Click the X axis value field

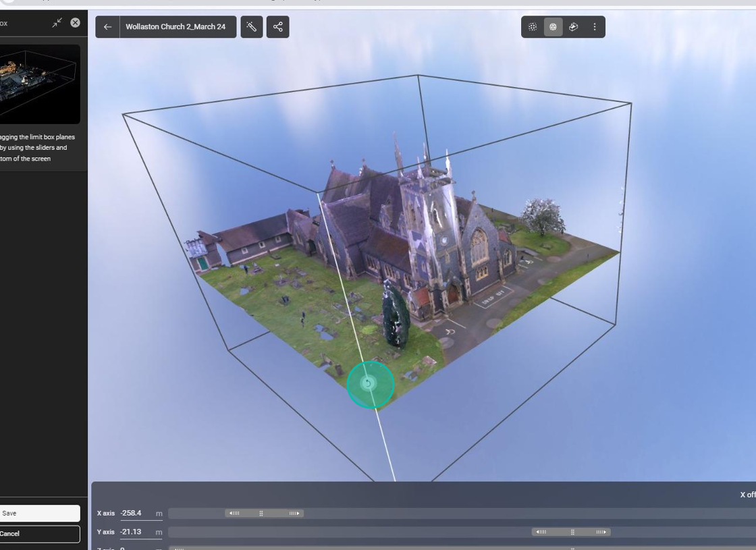point(141,514)
